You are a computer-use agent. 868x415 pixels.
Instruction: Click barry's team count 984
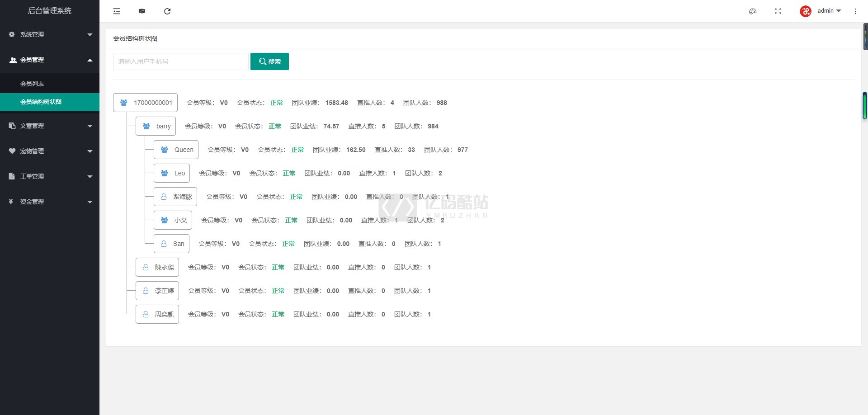click(433, 126)
